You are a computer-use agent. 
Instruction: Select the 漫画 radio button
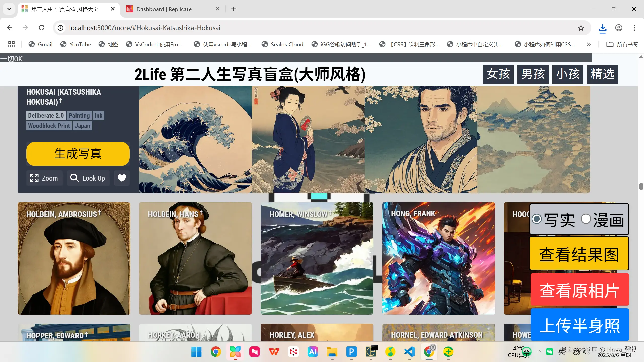point(586,219)
